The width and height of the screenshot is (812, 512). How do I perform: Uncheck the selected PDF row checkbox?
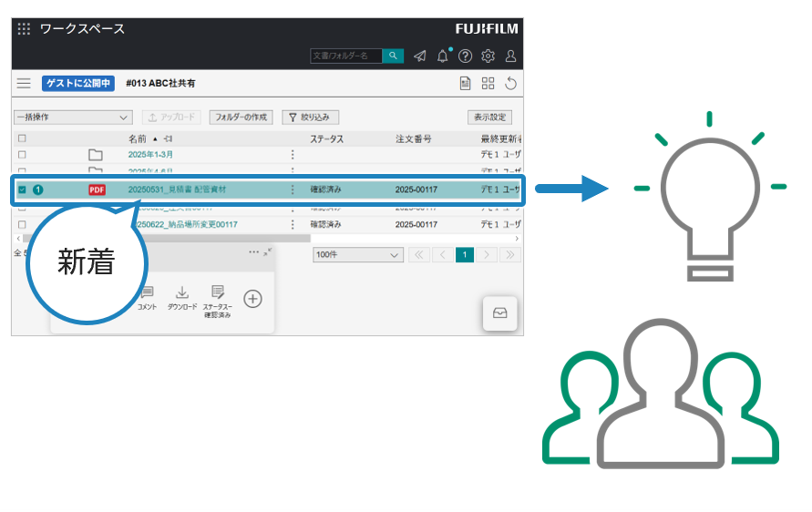22,189
